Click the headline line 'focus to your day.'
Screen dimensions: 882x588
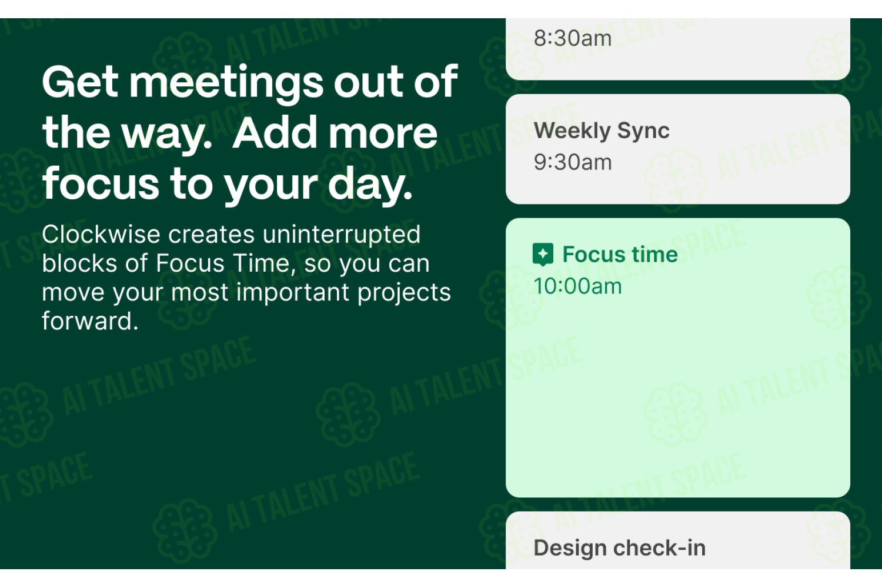(x=228, y=184)
